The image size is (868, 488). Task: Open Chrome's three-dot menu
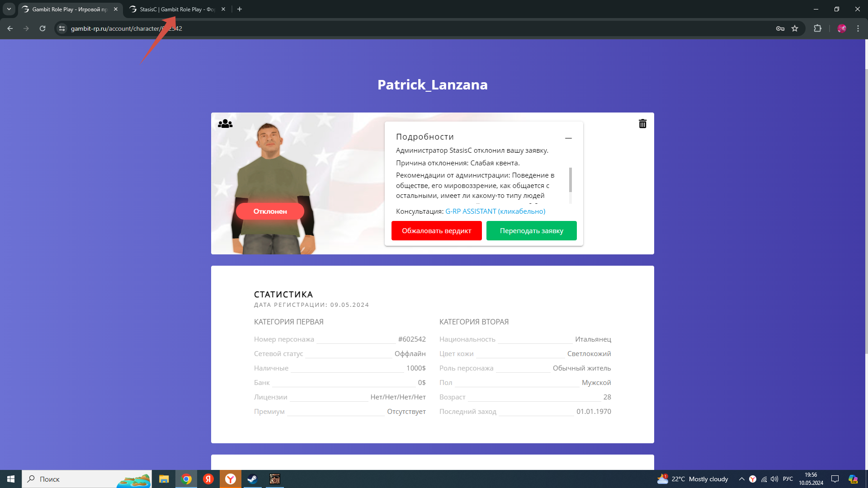point(858,28)
